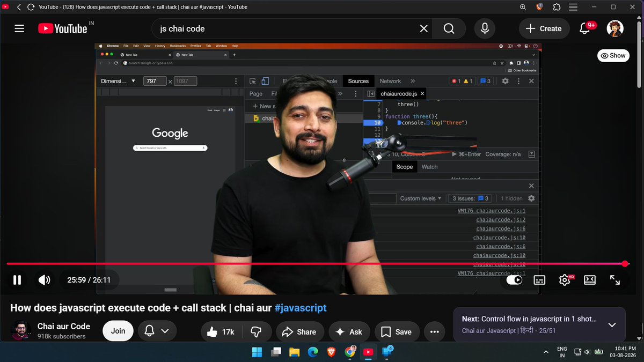644x362 pixels.
Task: Open the Windows Start menu
Action: pos(258,352)
